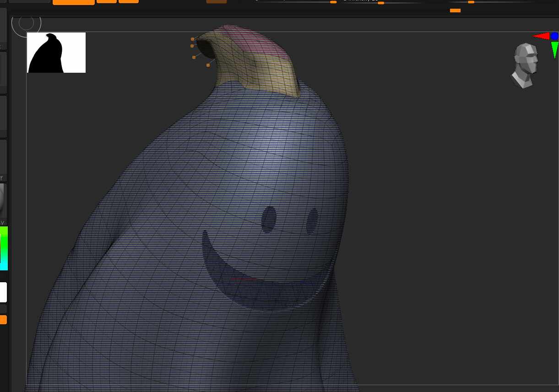Click the camera view head orientation icon
This screenshot has width=559, height=392.
525,65
